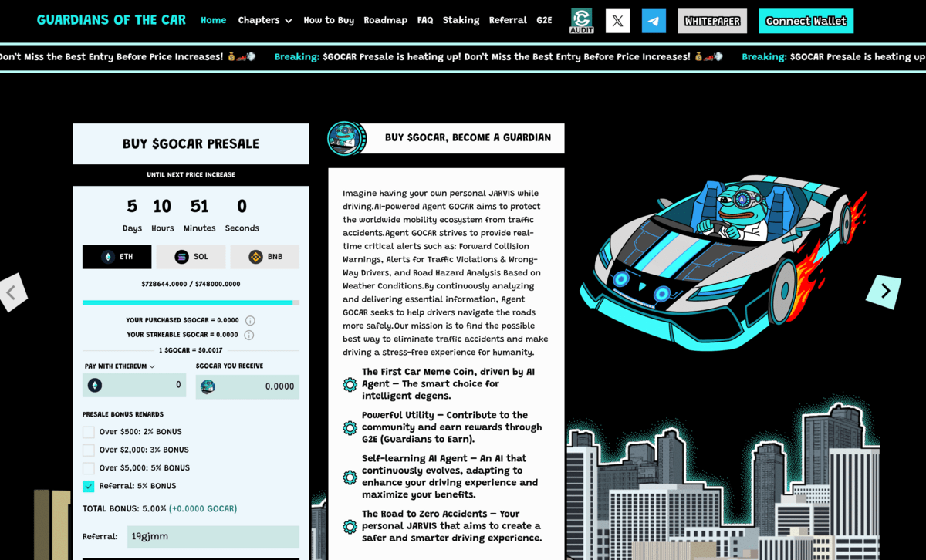
Task: Click the Buy $GOCAR Presale heading
Action: pos(191,143)
